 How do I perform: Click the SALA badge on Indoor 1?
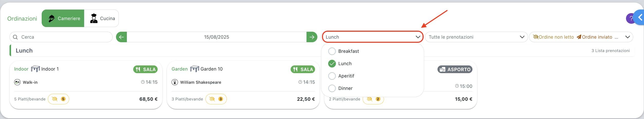pyautogui.click(x=146, y=69)
